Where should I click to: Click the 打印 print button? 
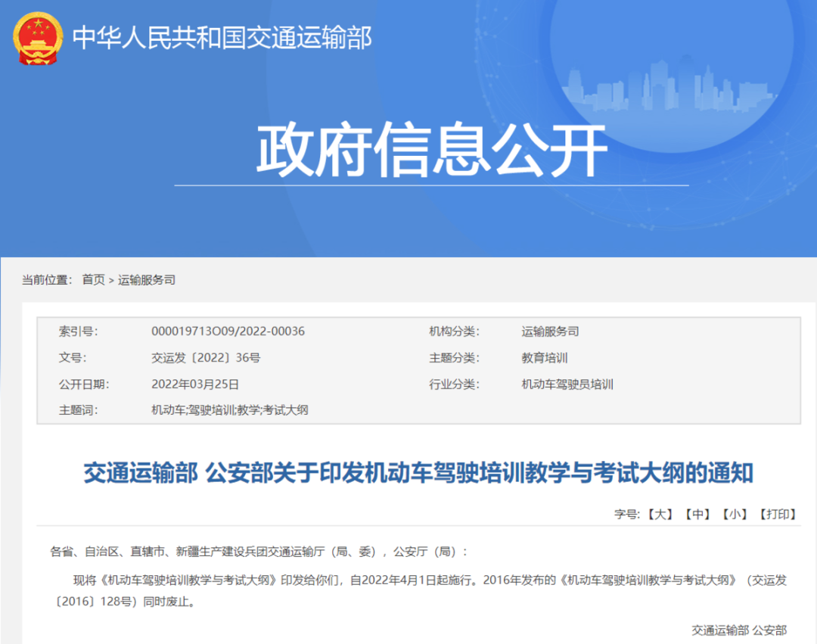[778, 515]
